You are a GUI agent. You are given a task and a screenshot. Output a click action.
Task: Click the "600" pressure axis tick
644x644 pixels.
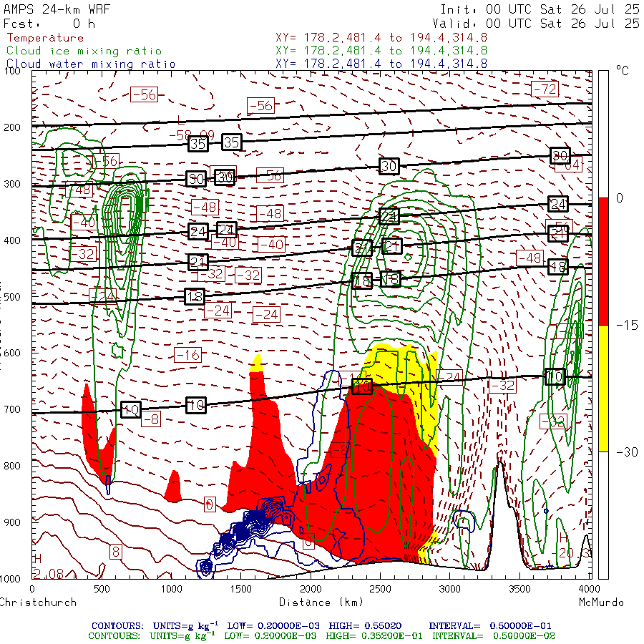point(12,353)
